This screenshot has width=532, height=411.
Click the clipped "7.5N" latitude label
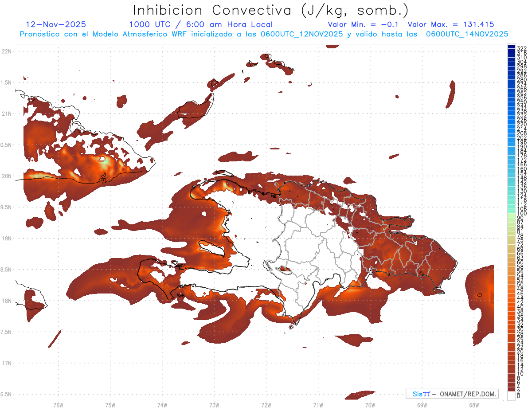coord(6,332)
